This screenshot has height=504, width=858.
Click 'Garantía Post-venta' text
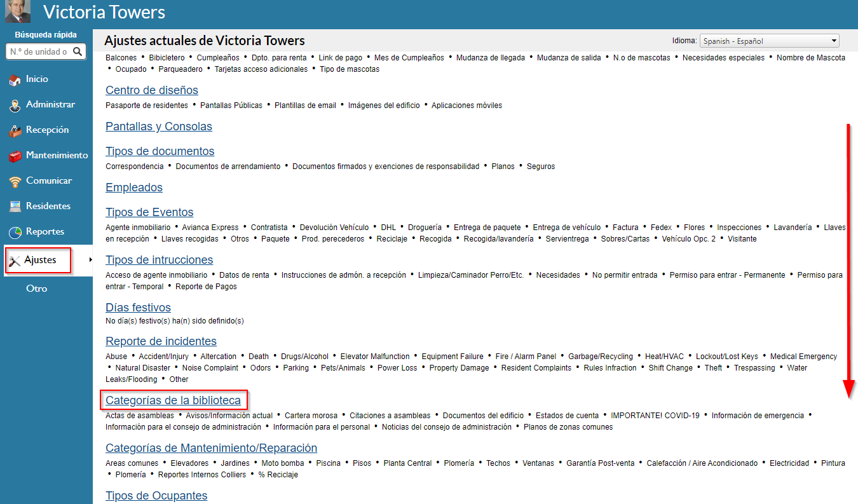pos(601,463)
